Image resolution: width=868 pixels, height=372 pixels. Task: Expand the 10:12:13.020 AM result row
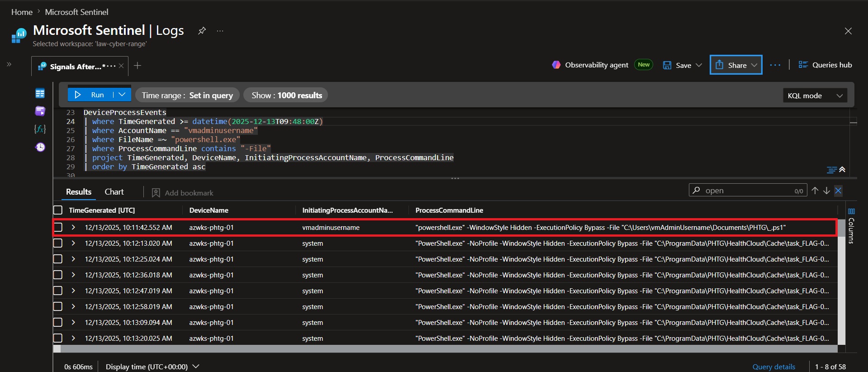(73, 243)
